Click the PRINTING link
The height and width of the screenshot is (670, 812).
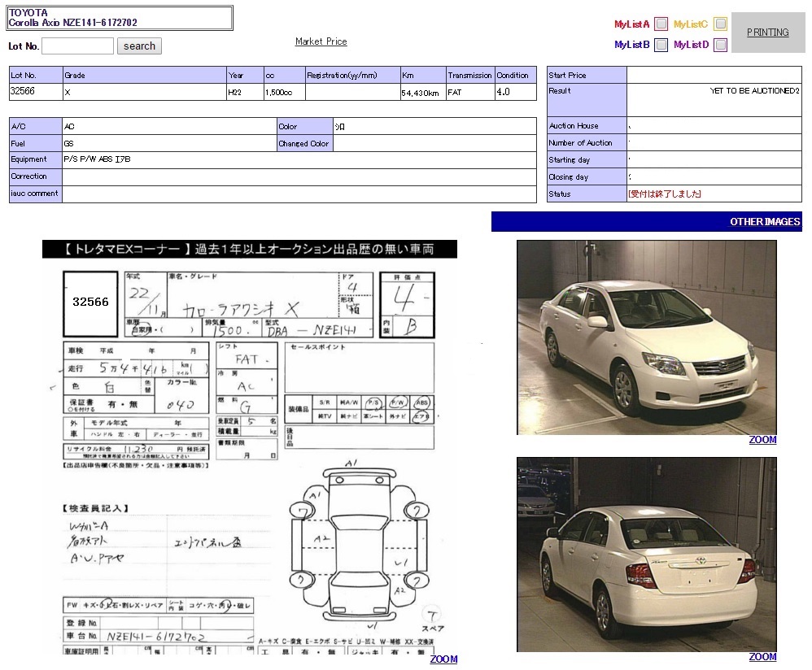tap(767, 33)
